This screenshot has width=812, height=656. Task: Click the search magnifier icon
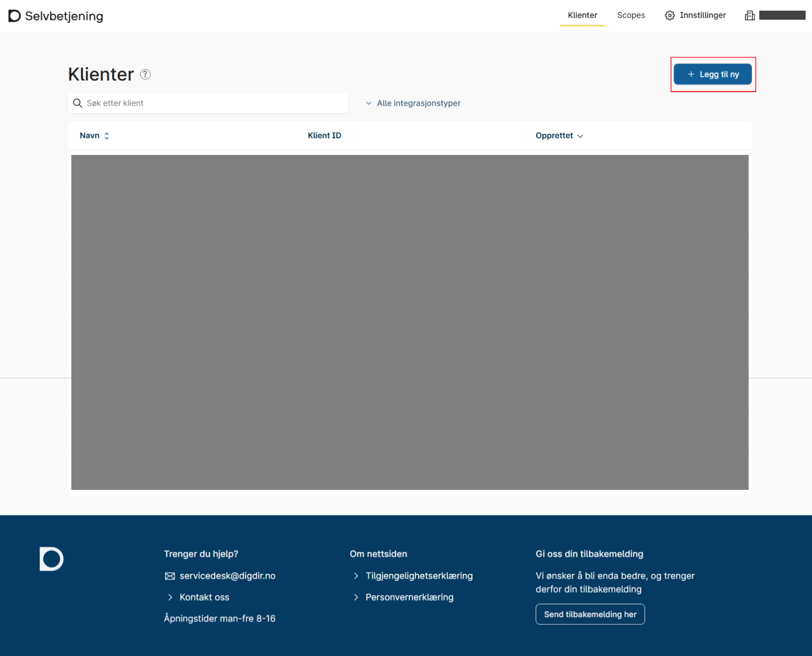pyautogui.click(x=78, y=103)
